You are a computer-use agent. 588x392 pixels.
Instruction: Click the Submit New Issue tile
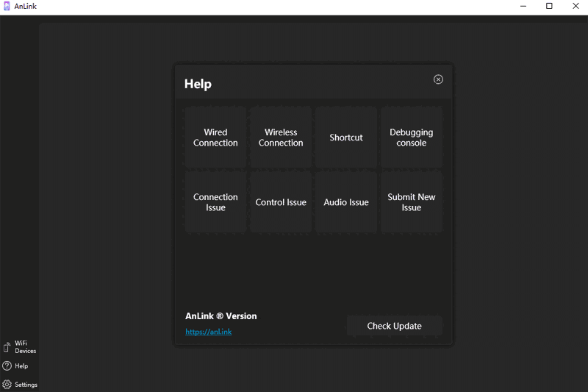pos(412,202)
